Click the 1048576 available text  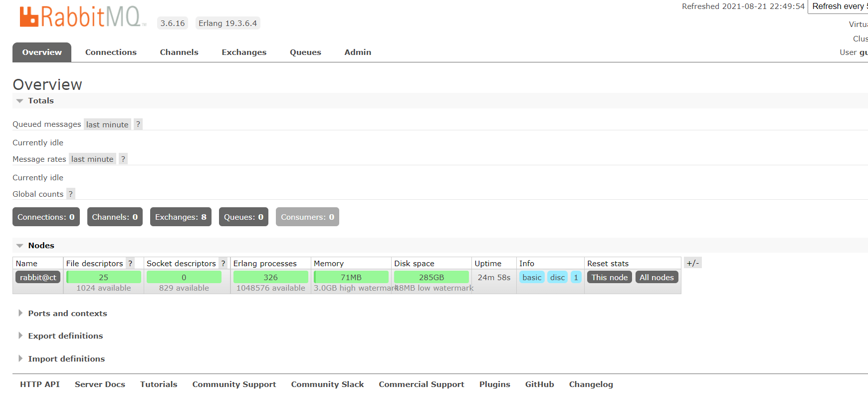click(271, 288)
